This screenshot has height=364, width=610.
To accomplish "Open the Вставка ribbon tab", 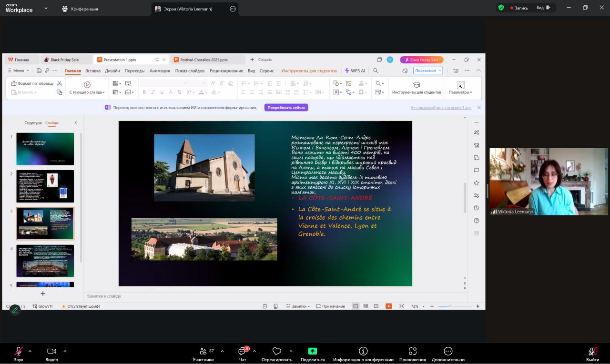I will (x=93, y=71).
